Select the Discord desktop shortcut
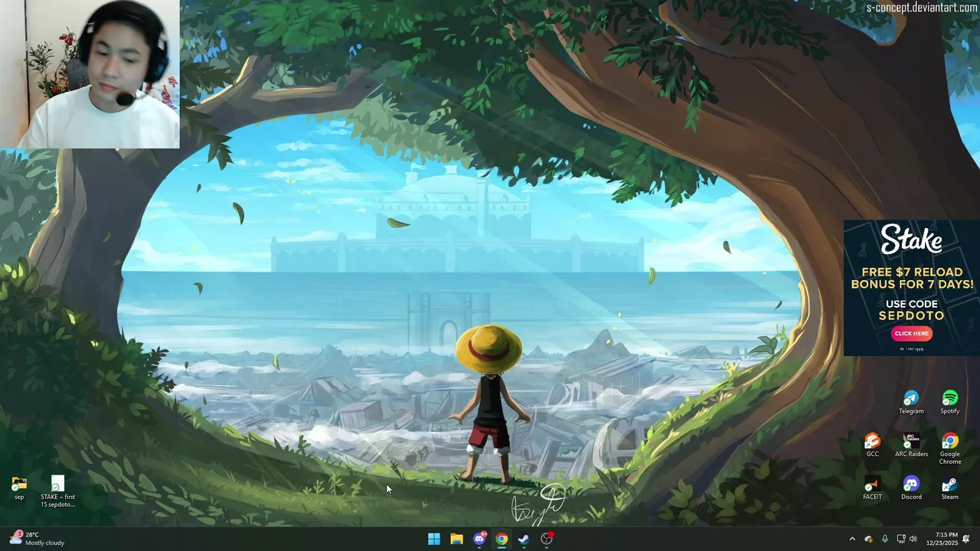The width and height of the screenshot is (980, 551). (911, 487)
